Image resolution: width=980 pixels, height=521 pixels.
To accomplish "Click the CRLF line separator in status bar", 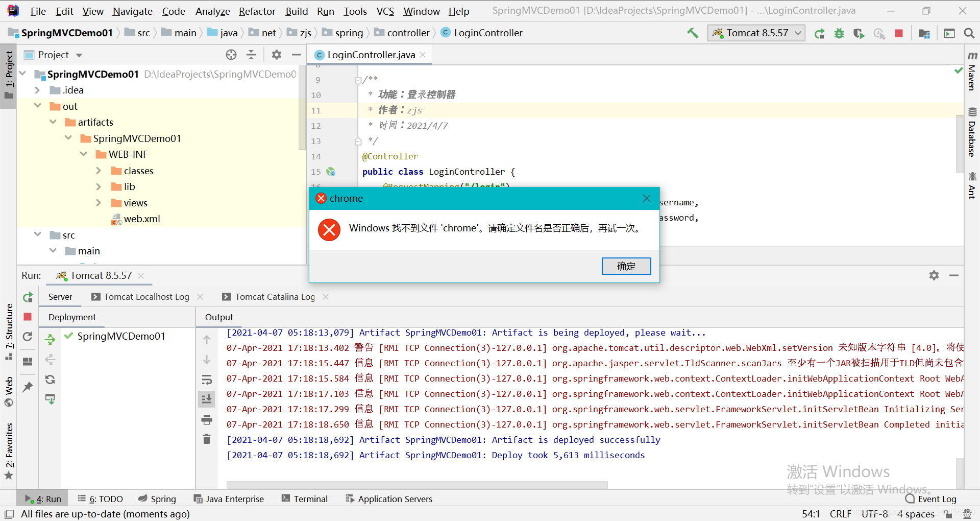I will [840, 514].
